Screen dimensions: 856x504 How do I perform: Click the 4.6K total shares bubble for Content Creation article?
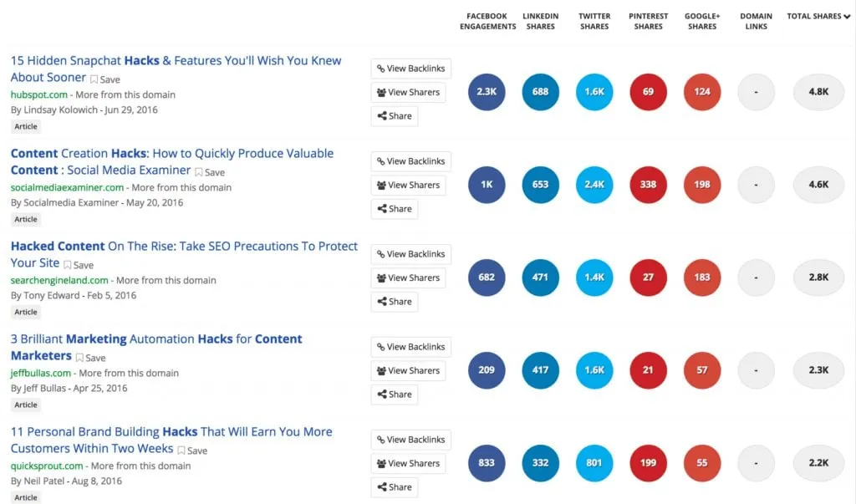[x=818, y=185]
